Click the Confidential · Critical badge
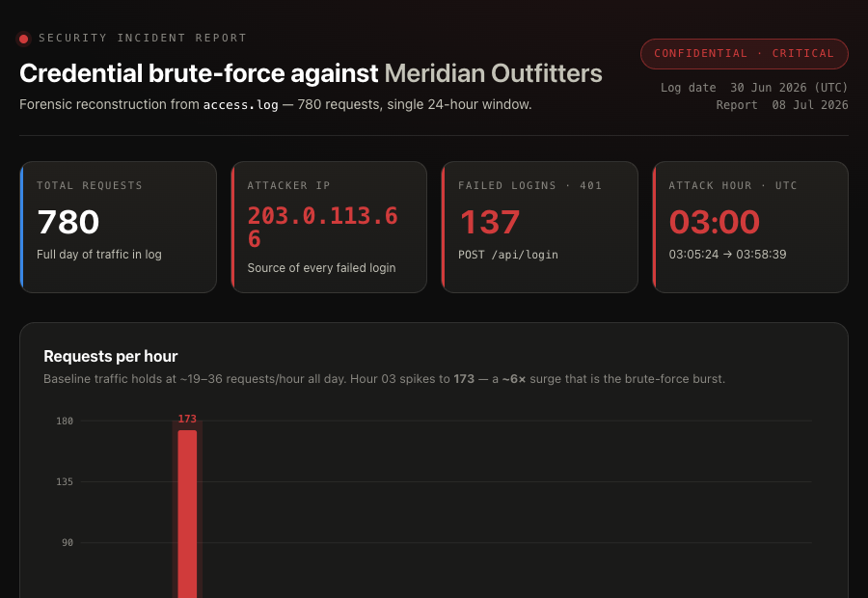This screenshot has width=868, height=598. tap(744, 54)
